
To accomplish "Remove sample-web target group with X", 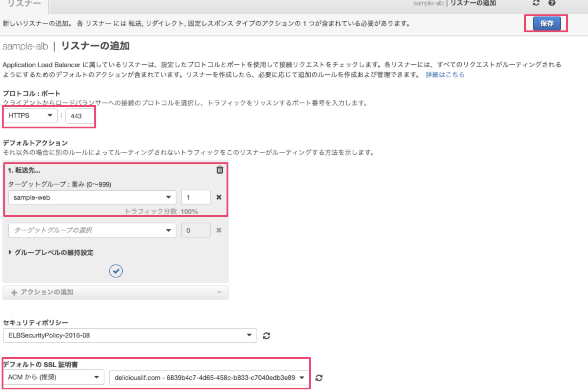I will pos(219,197).
